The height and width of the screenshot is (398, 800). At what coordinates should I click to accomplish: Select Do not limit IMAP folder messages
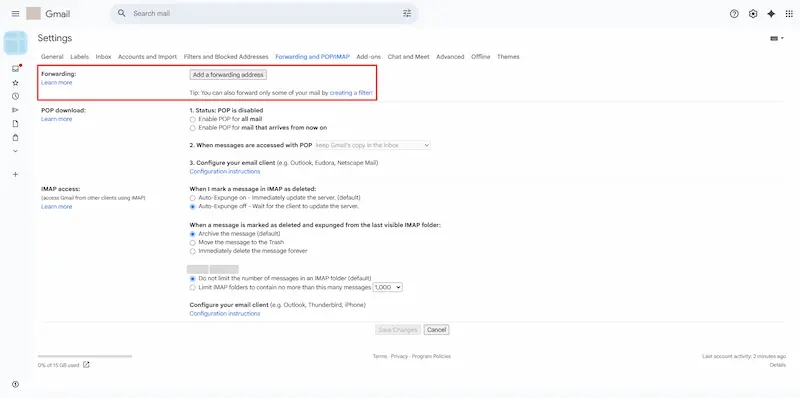tap(192, 279)
